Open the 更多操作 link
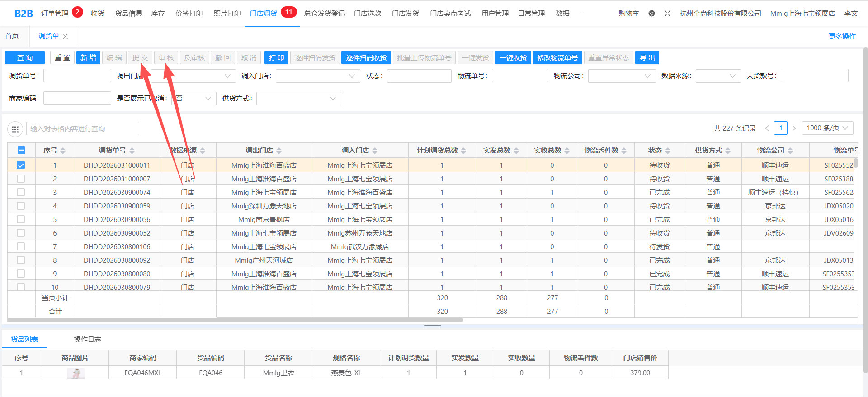 [x=842, y=37]
